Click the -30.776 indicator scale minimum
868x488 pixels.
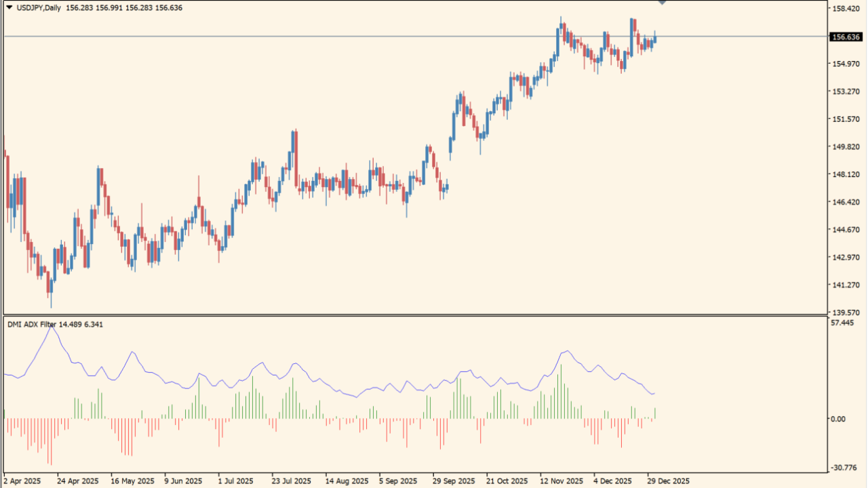coord(843,468)
